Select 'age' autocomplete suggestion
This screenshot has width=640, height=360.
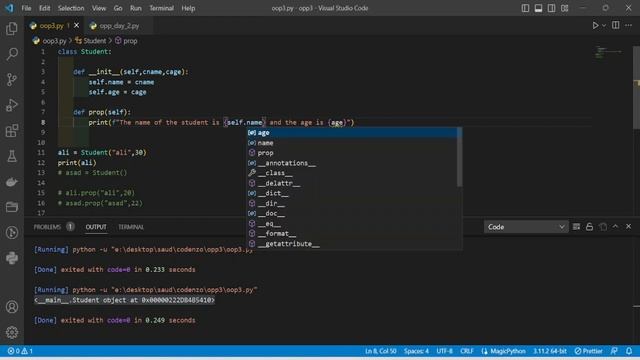352,133
